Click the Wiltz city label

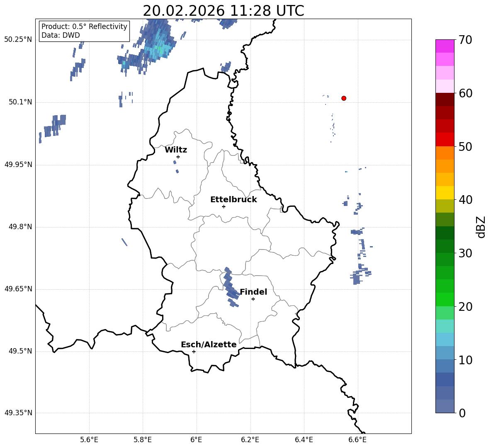(176, 150)
